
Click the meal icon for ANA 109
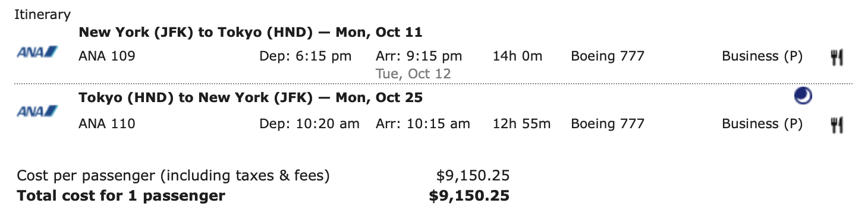837,57
